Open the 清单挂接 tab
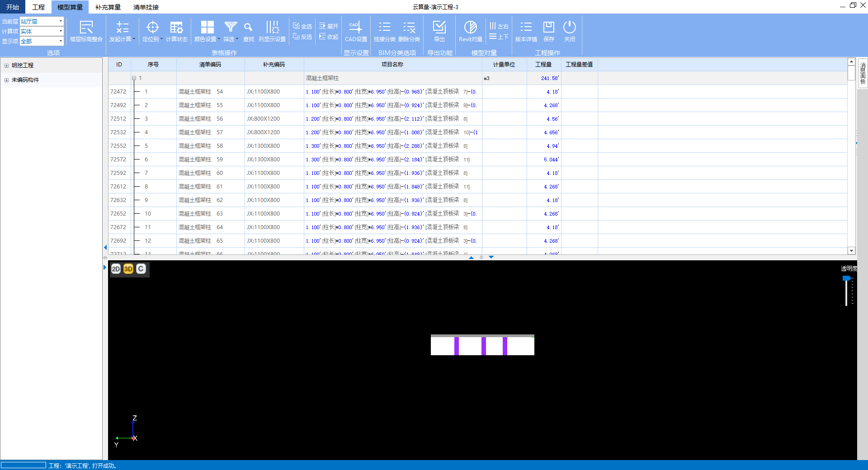 146,7
